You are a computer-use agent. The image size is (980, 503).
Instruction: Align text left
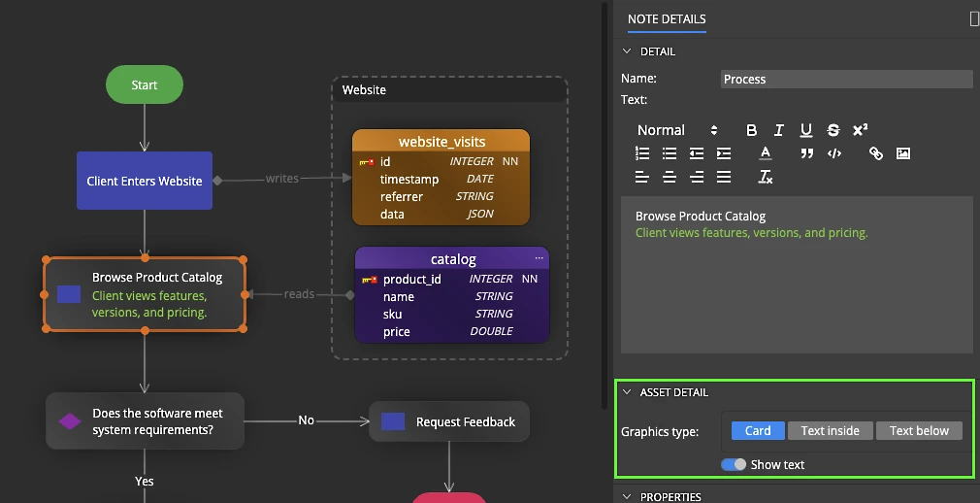click(642, 177)
